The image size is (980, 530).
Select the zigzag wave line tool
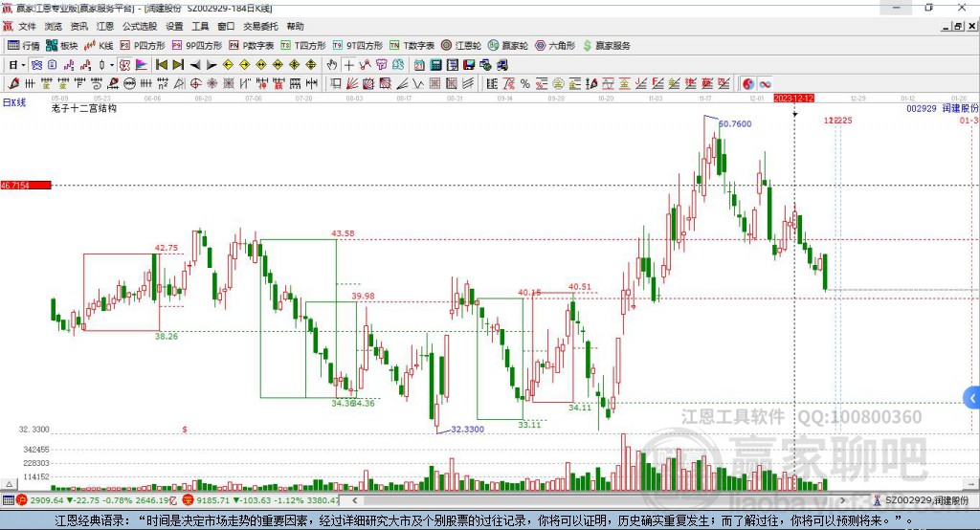418,84
